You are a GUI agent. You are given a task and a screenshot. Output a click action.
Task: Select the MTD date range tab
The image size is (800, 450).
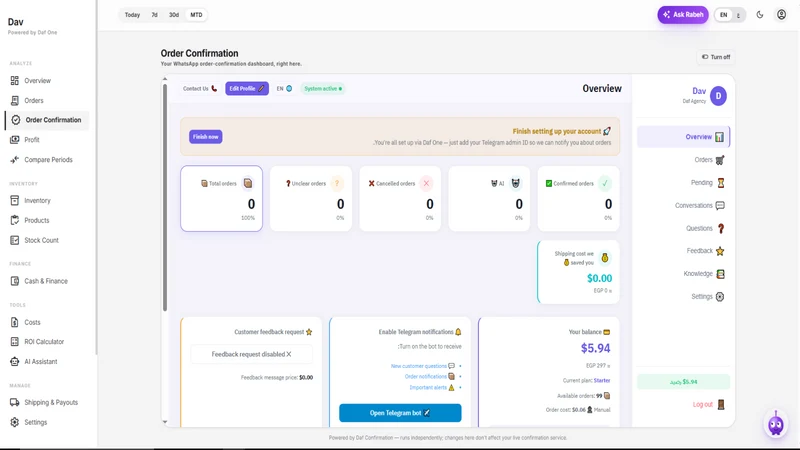click(x=196, y=15)
